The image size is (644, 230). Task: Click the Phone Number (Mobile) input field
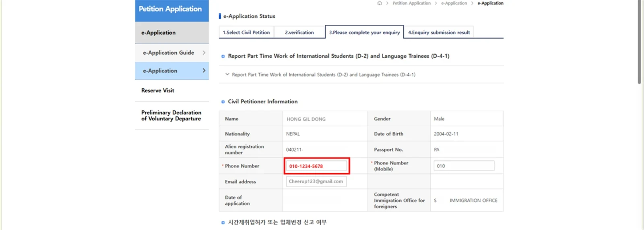[x=464, y=166]
